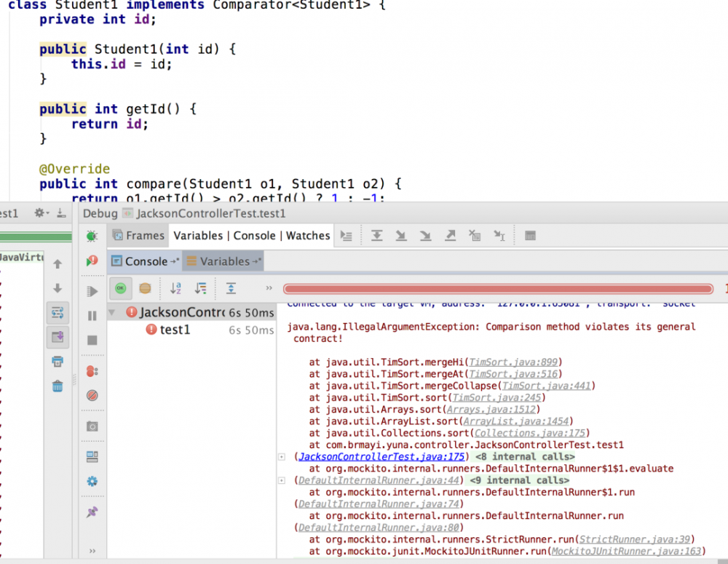728x564 pixels.
Task: Print console output
Action: tap(58, 361)
